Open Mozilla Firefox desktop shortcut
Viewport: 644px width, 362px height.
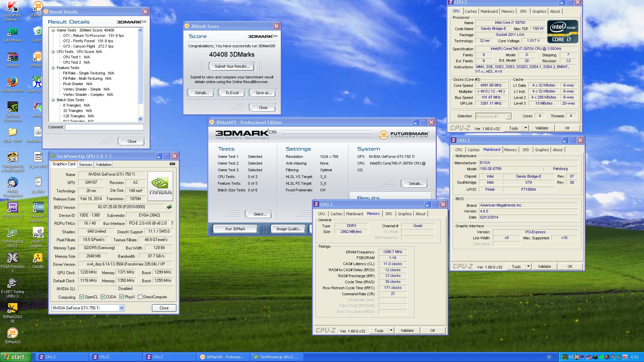tap(13, 85)
